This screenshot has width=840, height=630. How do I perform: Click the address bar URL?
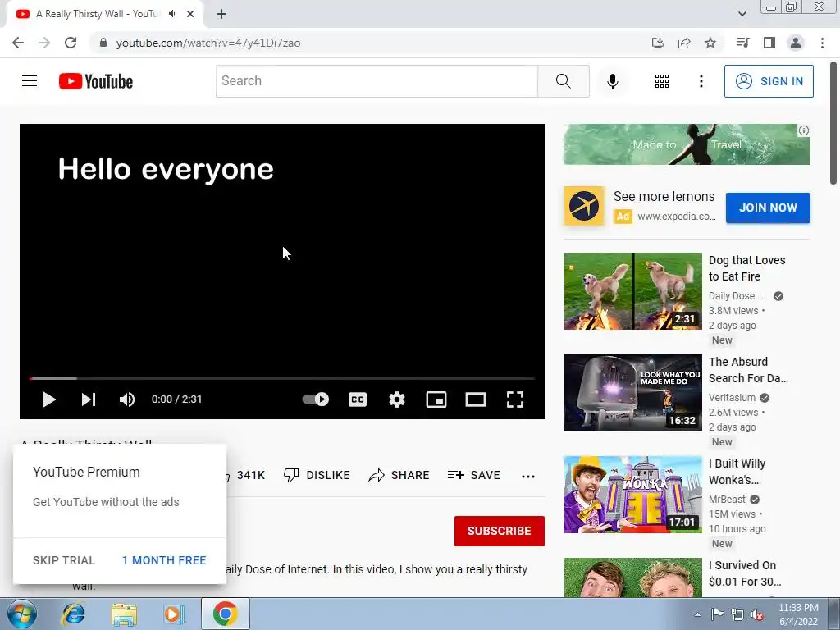click(x=208, y=43)
